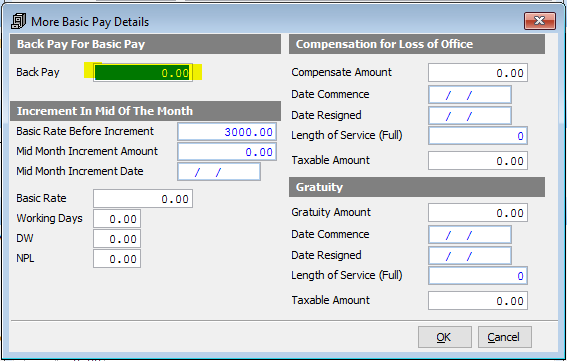This screenshot has height=361, width=567.
Task: Dismiss dialog with Cancel button
Action: pyautogui.click(x=504, y=337)
